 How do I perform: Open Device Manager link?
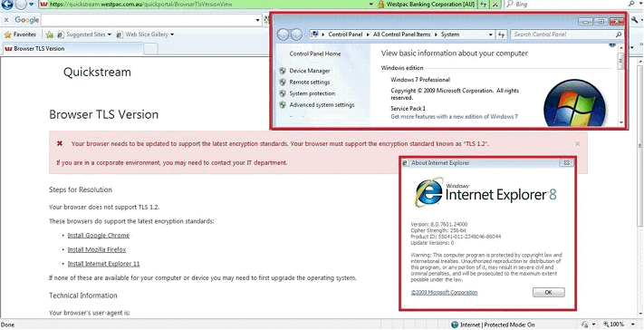click(310, 71)
